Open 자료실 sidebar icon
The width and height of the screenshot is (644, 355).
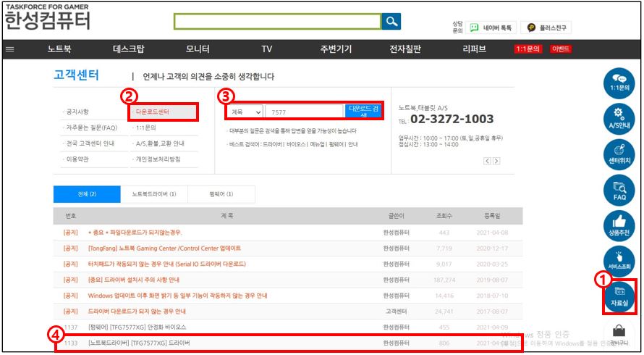pos(619,296)
